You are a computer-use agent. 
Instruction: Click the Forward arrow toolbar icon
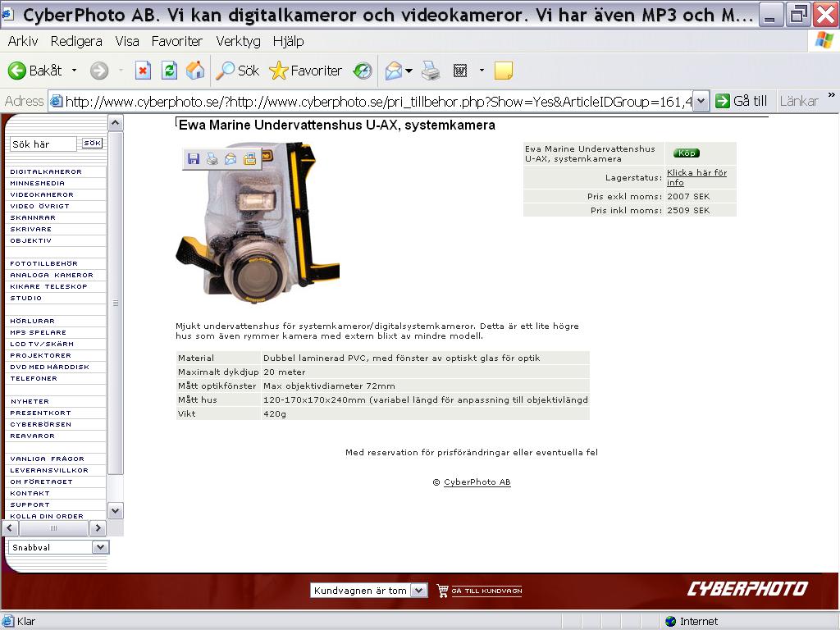[99, 71]
